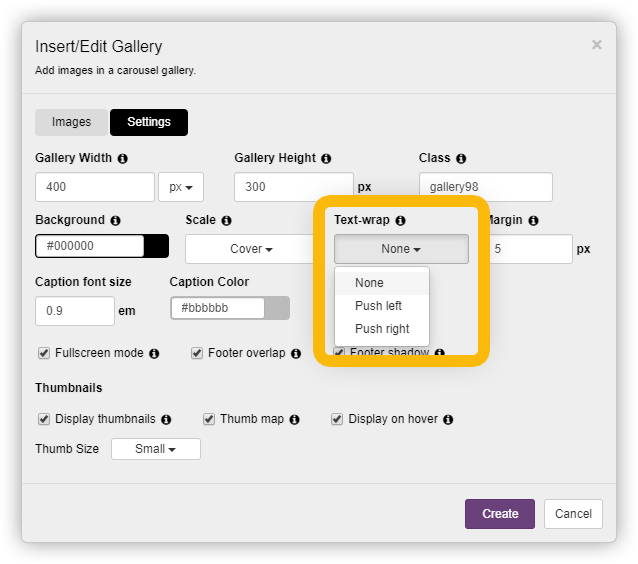Uncheck the Display thumbnails checkbox
Image resolution: width=638 pixels, height=564 pixels.
coord(44,419)
